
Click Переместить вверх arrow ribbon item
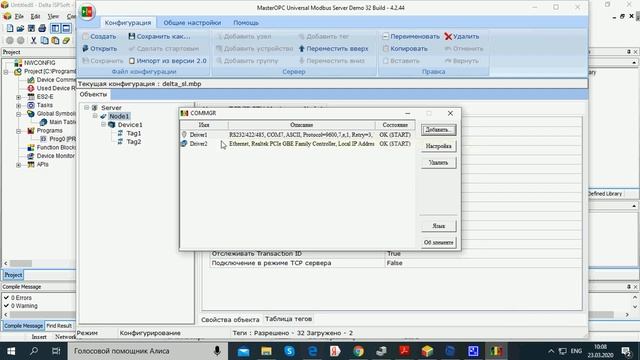click(x=333, y=49)
